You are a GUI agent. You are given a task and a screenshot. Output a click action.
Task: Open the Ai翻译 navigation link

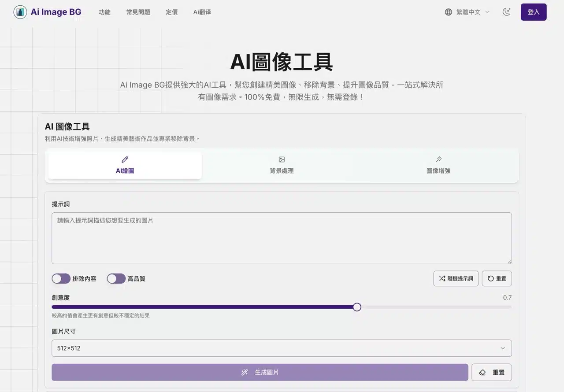click(x=202, y=12)
